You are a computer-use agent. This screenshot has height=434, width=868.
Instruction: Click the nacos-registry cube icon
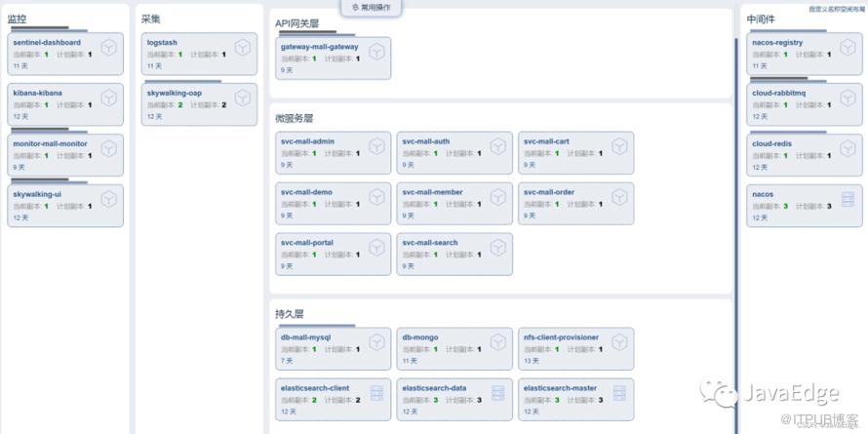click(848, 48)
